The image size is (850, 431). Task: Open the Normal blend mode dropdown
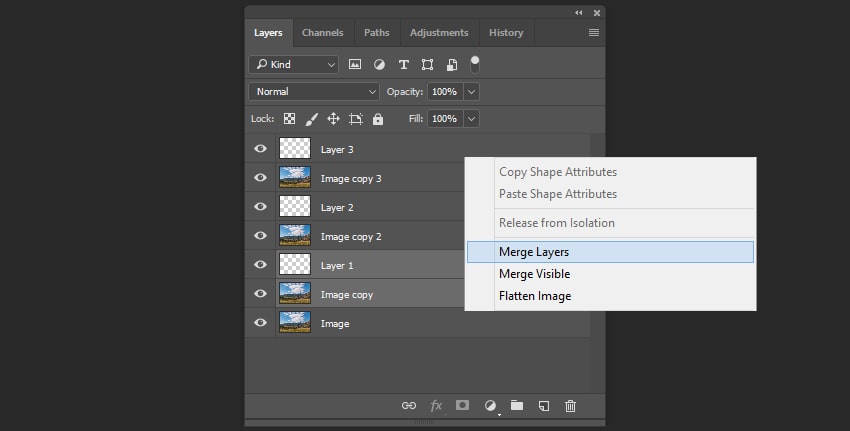click(x=314, y=91)
